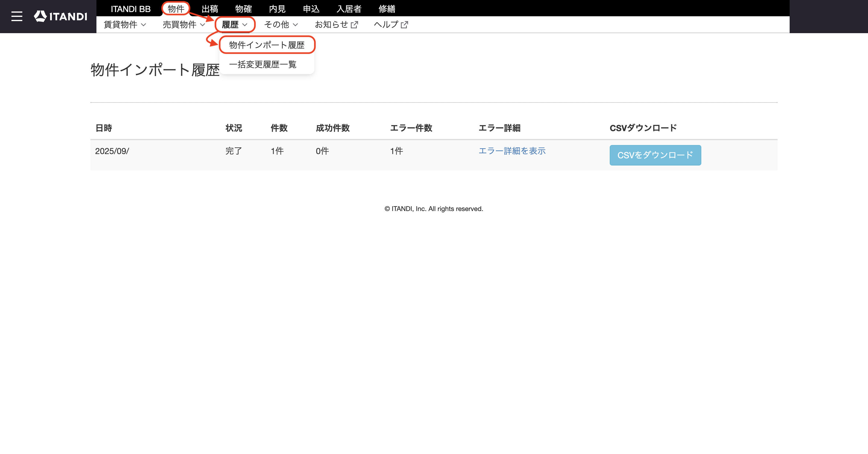Screen dimensions: 868x454
Task: Click the 日時 column header
Action: (104, 128)
